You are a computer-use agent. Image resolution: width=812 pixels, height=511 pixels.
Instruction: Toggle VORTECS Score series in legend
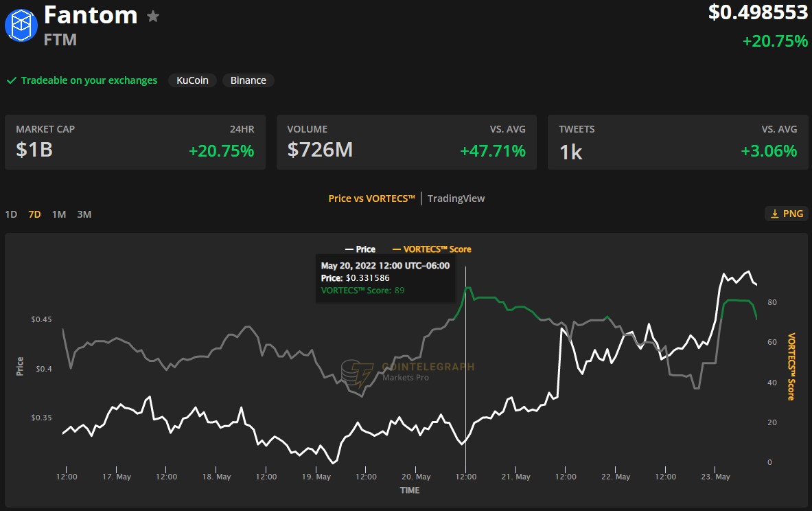pos(432,249)
